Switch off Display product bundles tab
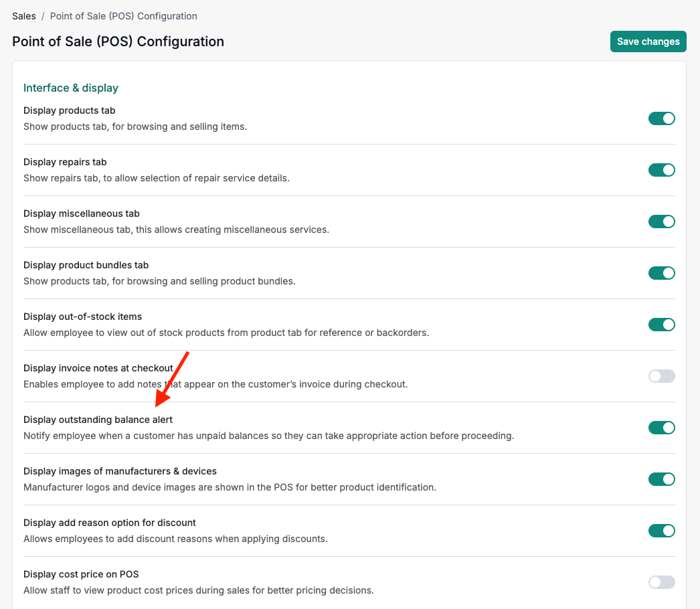Viewport: 700px width, 609px height. (661, 273)
